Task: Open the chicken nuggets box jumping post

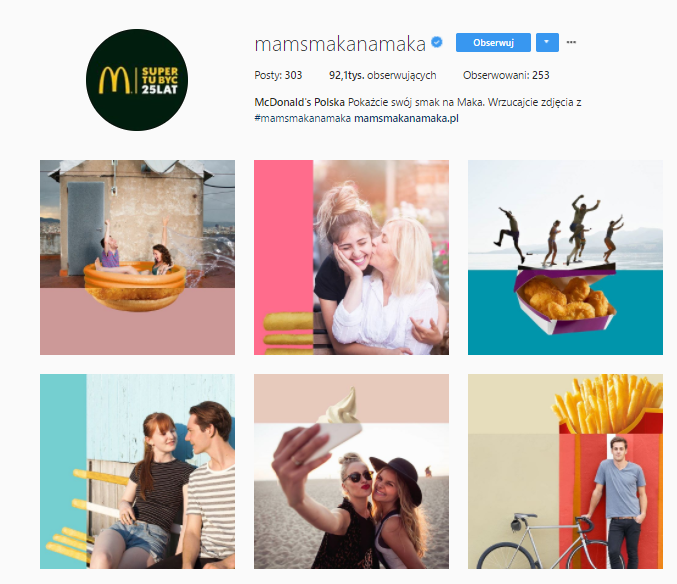Action: pyautogui.click(x=565, y=258)
